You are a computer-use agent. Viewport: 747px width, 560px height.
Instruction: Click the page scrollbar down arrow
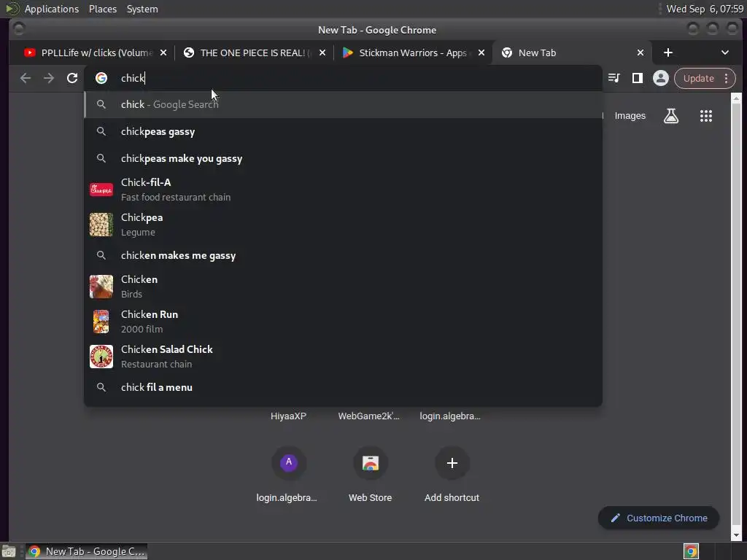736,535
